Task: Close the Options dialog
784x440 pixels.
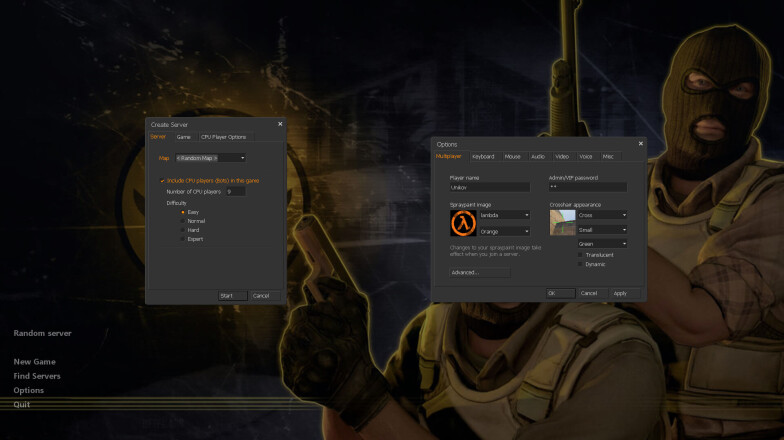Action: [640, 144]
